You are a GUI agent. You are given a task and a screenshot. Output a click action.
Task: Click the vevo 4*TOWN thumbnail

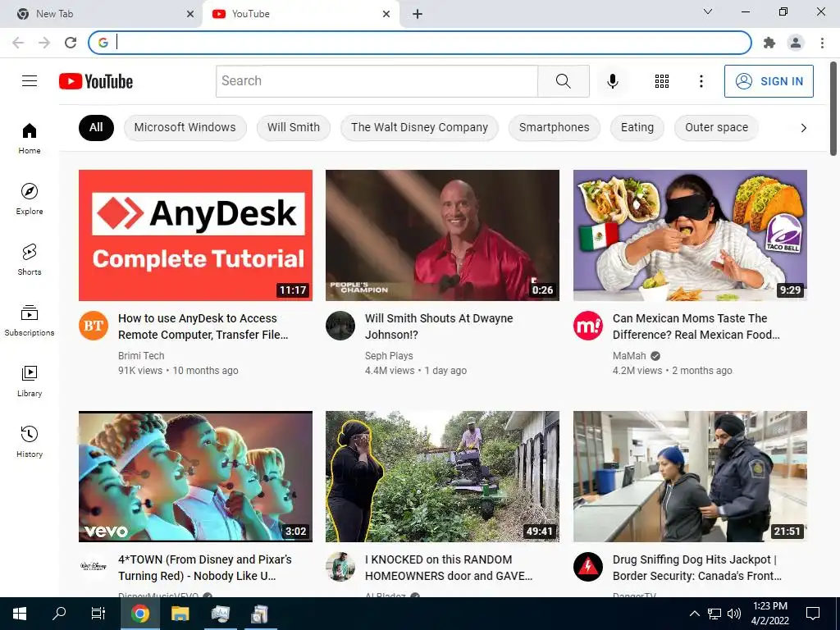(x=195, y=477)
